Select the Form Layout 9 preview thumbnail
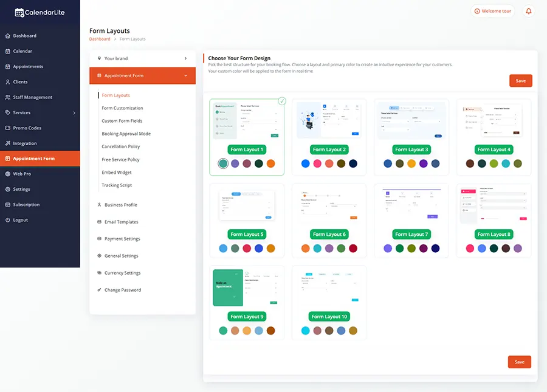The height and width of the screenshot is (392, 547). (x=247, y=288)
